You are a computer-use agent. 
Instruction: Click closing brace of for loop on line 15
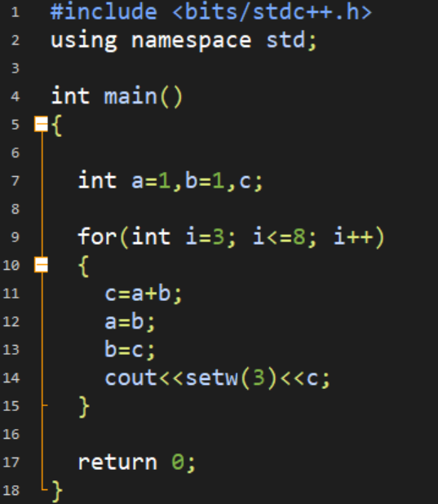(x=84, y=407)
